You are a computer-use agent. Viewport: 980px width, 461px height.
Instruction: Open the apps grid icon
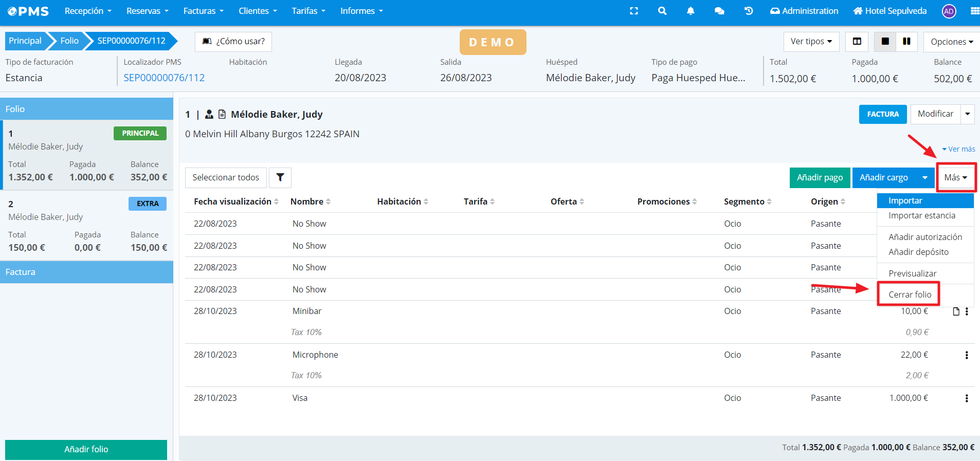pos(974,11)
